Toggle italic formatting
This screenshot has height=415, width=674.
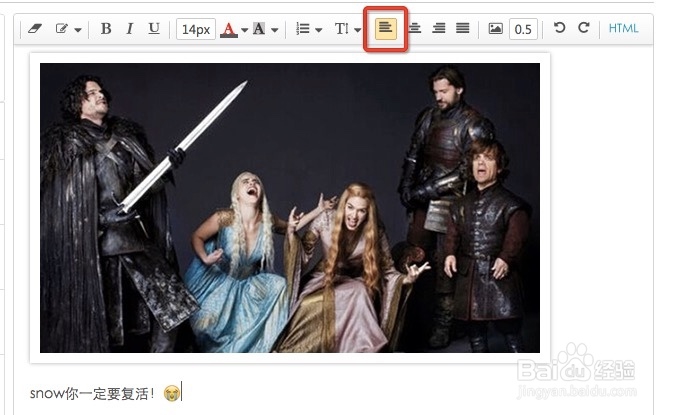pyautogui.click(x=129, y=28)
